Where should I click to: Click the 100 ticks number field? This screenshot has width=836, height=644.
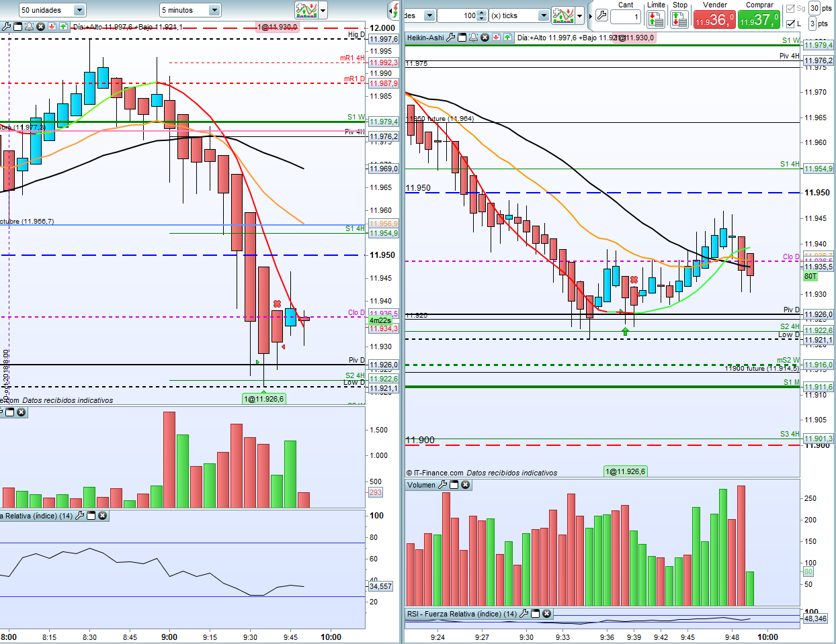tap(458, 15)
